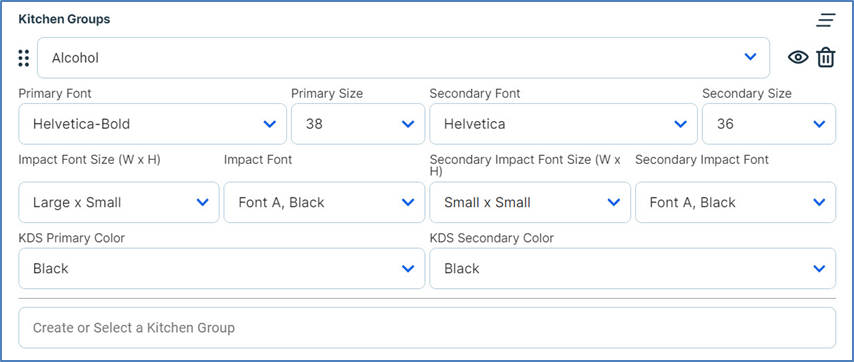Click the chevron arrow in Primary Font field
The width and height of the screenshot is (854, 362).
[270, 124]
